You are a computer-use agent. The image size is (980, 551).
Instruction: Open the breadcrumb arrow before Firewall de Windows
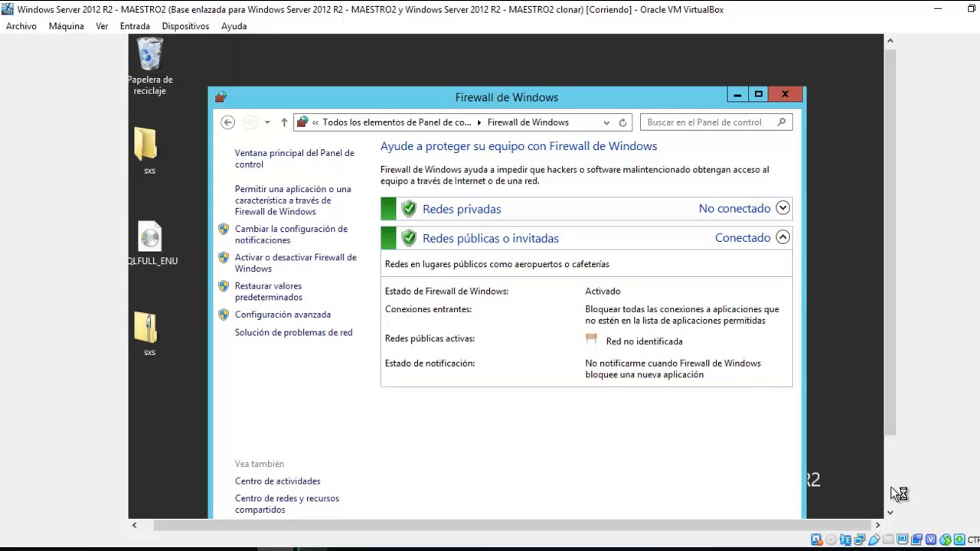pos(480,122)
